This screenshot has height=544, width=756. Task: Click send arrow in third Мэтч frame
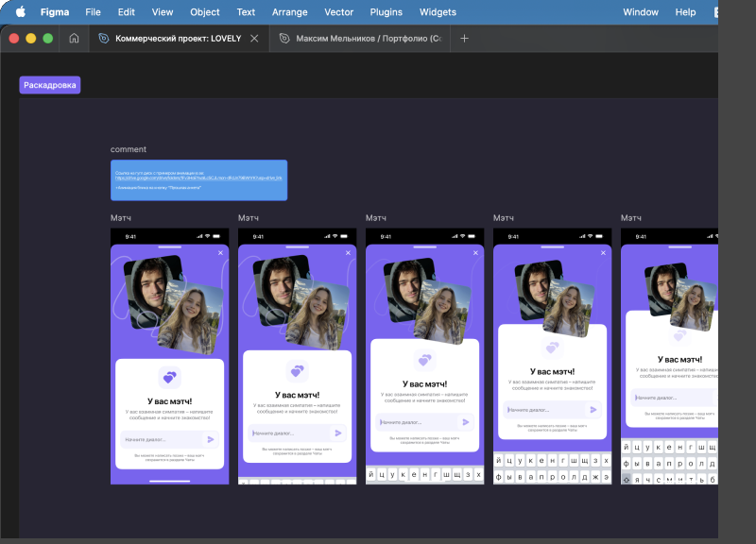(x=466, y=422)
